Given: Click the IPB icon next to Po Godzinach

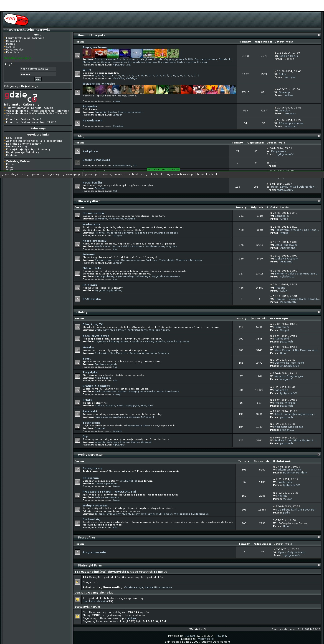Looking at the screenshot, I should [x=78, y=123].
